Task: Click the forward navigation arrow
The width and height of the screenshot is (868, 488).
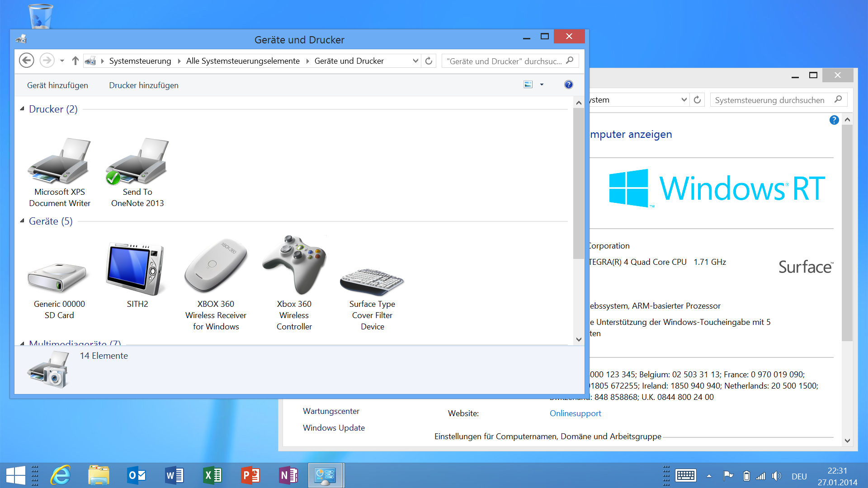Action: [47, 60]
